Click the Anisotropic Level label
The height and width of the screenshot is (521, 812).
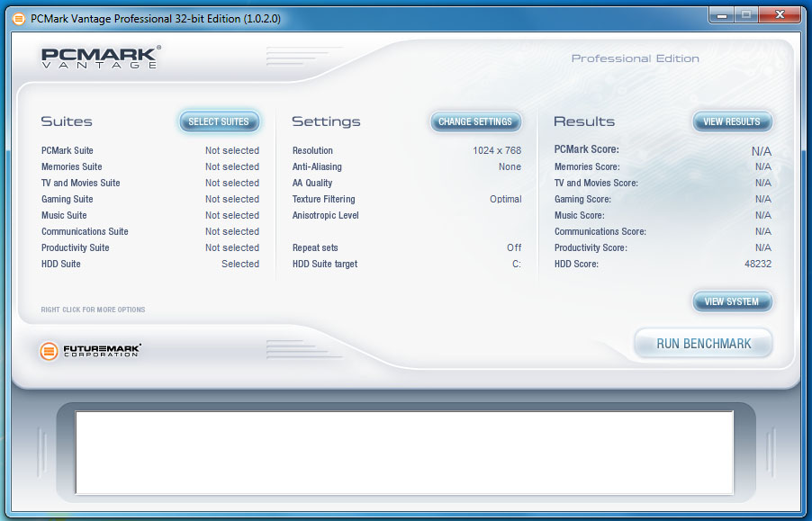[326, 215]
